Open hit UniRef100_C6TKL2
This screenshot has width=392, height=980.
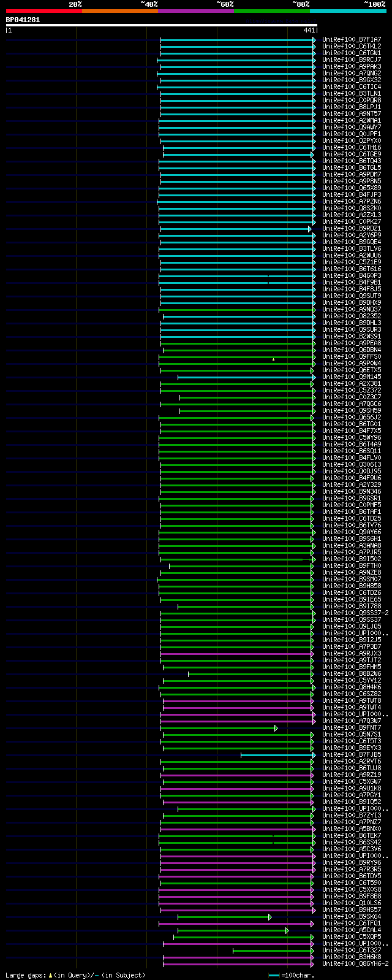(x=352, y=46)
